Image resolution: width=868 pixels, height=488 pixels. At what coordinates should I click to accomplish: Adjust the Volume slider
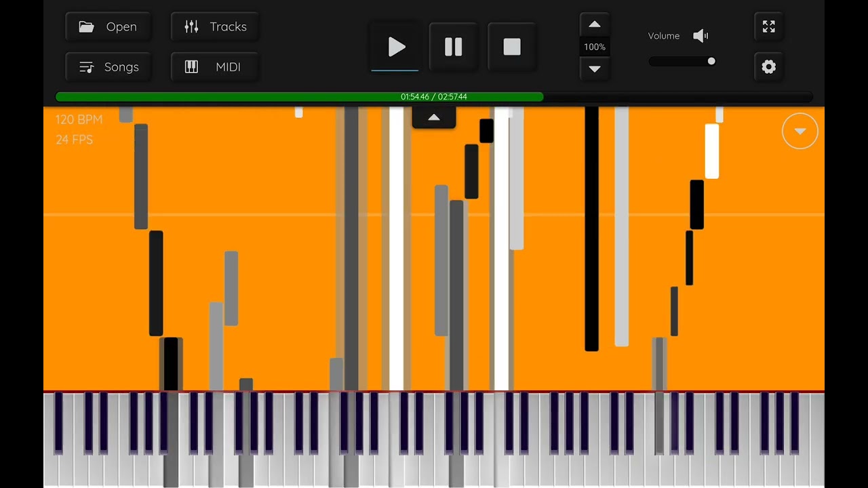click(682, 62)
